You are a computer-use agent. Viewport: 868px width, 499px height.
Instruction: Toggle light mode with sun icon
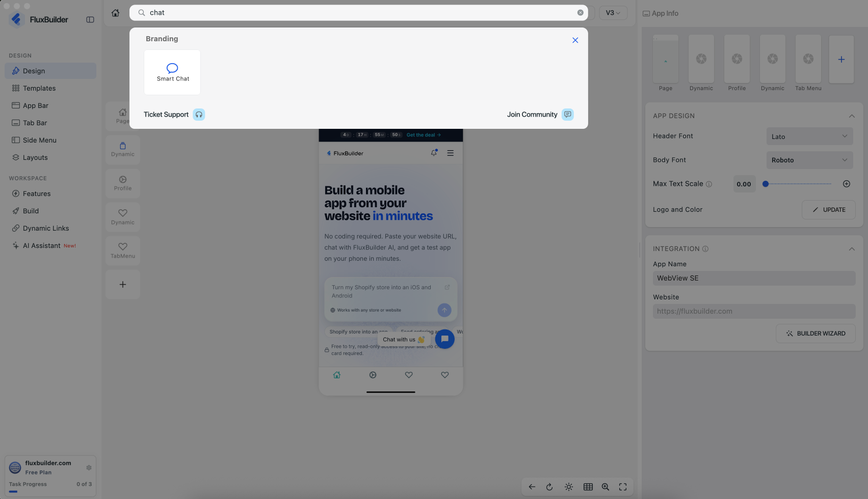569,487
